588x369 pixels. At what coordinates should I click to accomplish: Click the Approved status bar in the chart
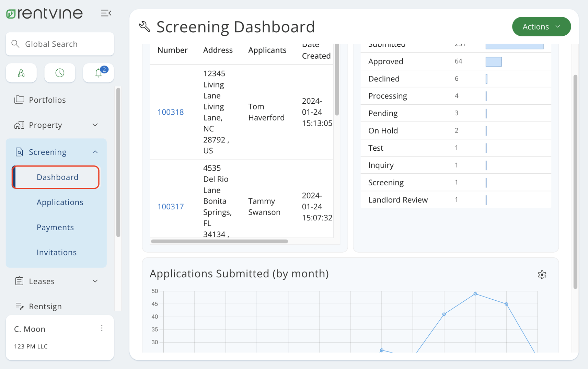coord(493,61)
